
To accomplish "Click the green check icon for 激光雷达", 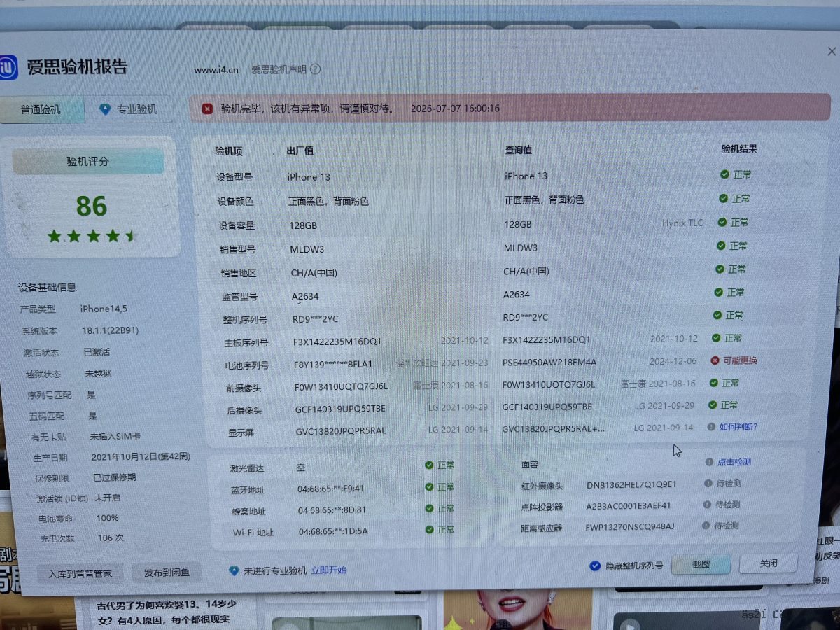I will 429,465.
